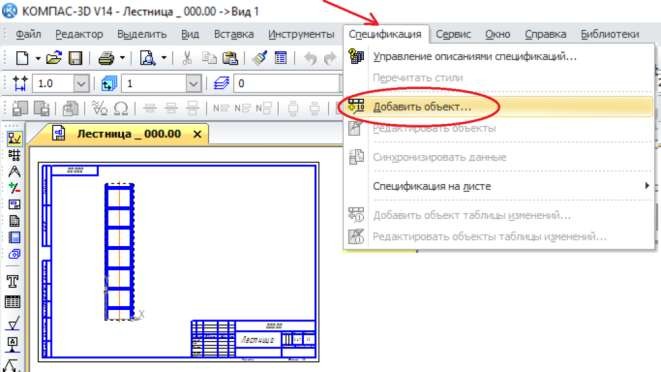Expand the view number 1 dropdown
This screenshot has height=372, width=661.
point(193,84)
